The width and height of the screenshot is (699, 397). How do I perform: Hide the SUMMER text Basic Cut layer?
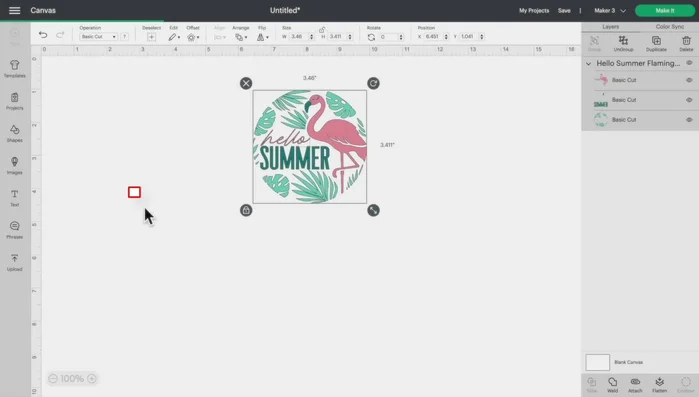point(689,100)
